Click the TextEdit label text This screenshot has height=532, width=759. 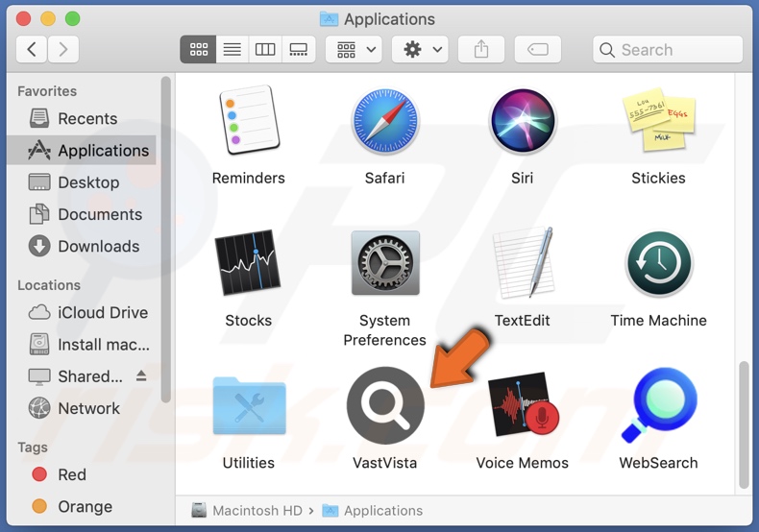click(523, 320)
